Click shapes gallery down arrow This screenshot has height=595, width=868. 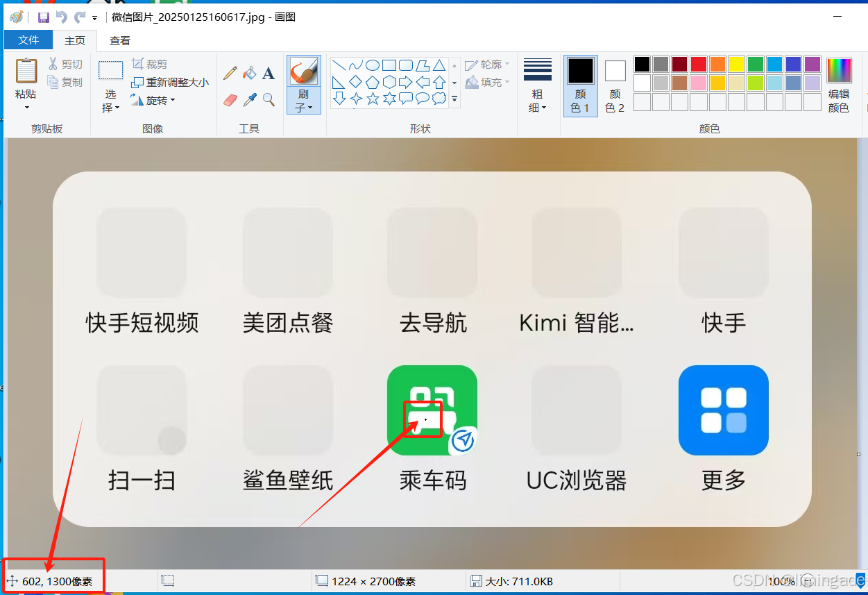coord(454,83)
